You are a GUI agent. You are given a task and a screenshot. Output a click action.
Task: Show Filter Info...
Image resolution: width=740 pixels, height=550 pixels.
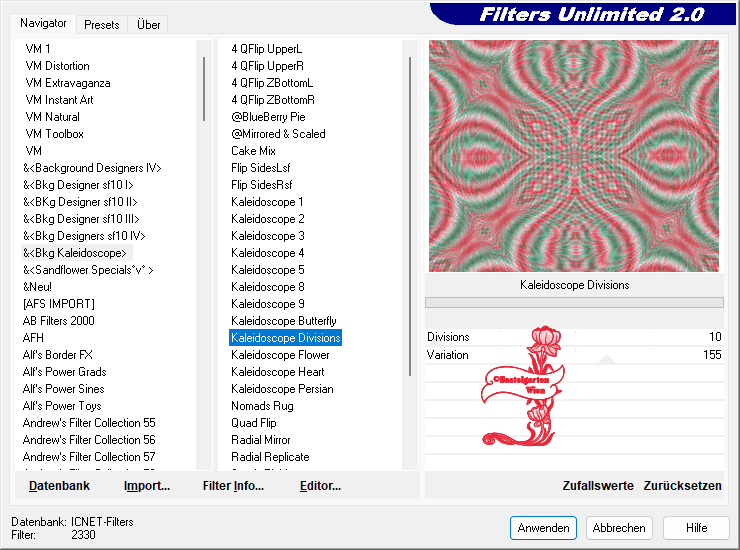233,486
